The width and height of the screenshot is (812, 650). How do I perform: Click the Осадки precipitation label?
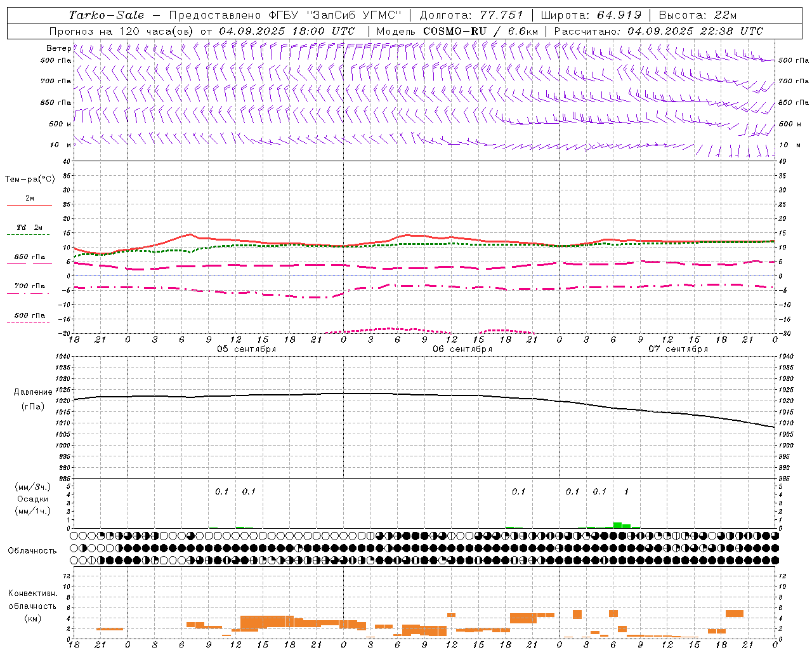[33, 499]
